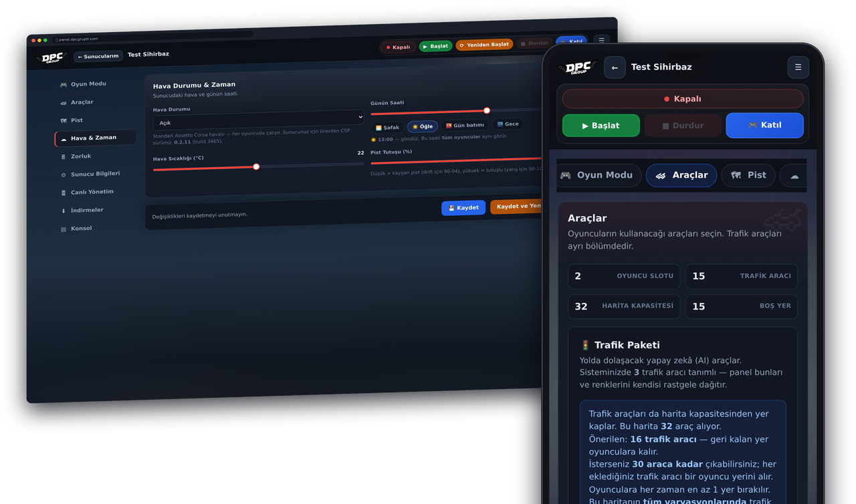
Task: Click the Test Sihirbaz title in the desktop panel
Action: click(x=148, y=55)
